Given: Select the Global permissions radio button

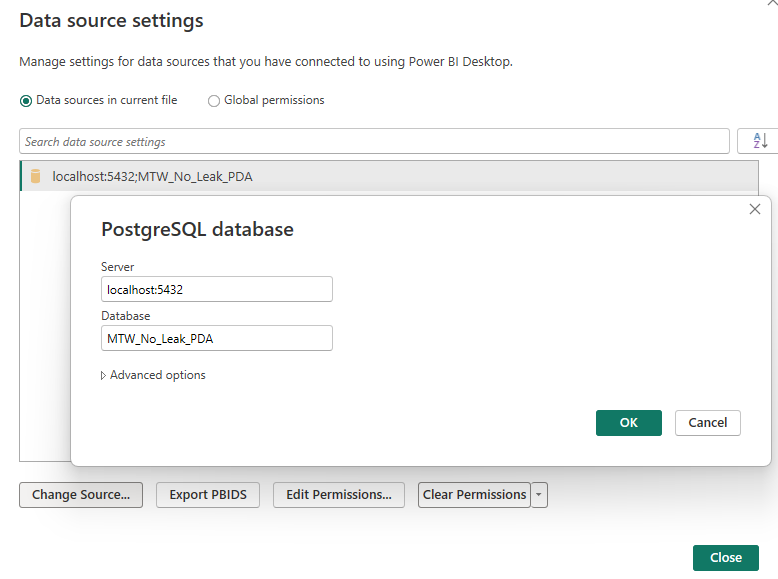Looking at the screenshot, I should click(x=214, y=101).
